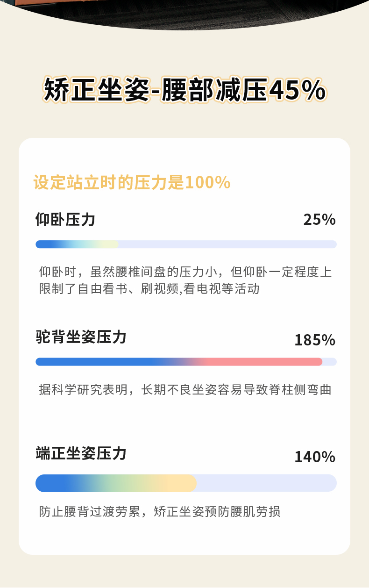The image size is (369, 588).
Task: Click the 25% value for 仰卧压力
Action: 319,219
